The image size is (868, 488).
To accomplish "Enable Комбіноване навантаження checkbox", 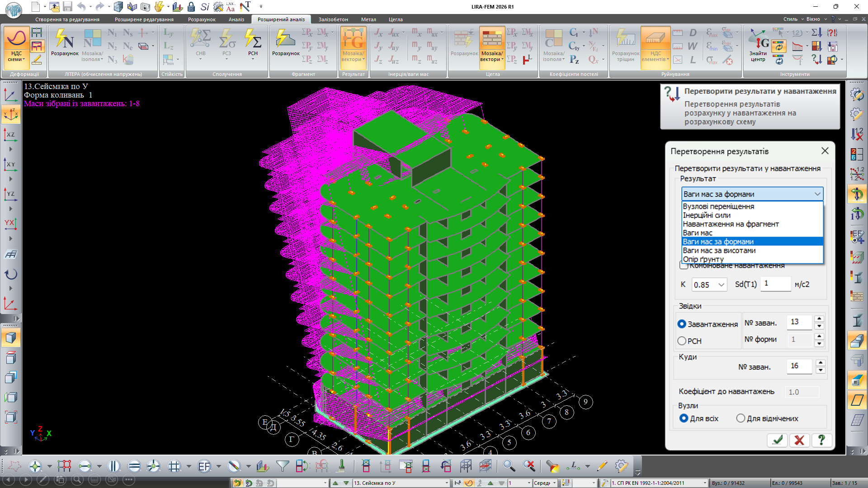I will 684,266.
